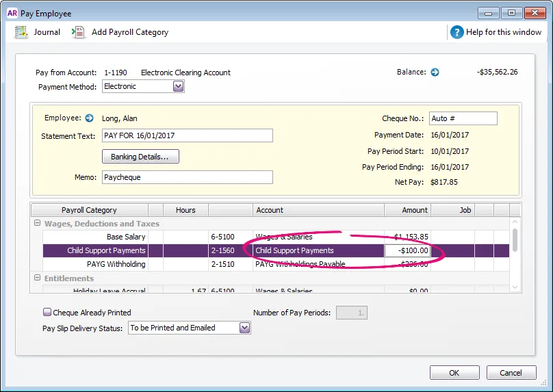Image resolution: width=553 pixels, height=392 pixels.
Task: Click the payroll list scroll down arrow
Action: 515,287
